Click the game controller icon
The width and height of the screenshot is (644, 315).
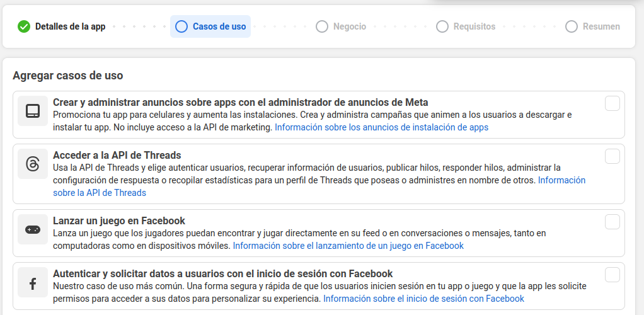[33, 229]
